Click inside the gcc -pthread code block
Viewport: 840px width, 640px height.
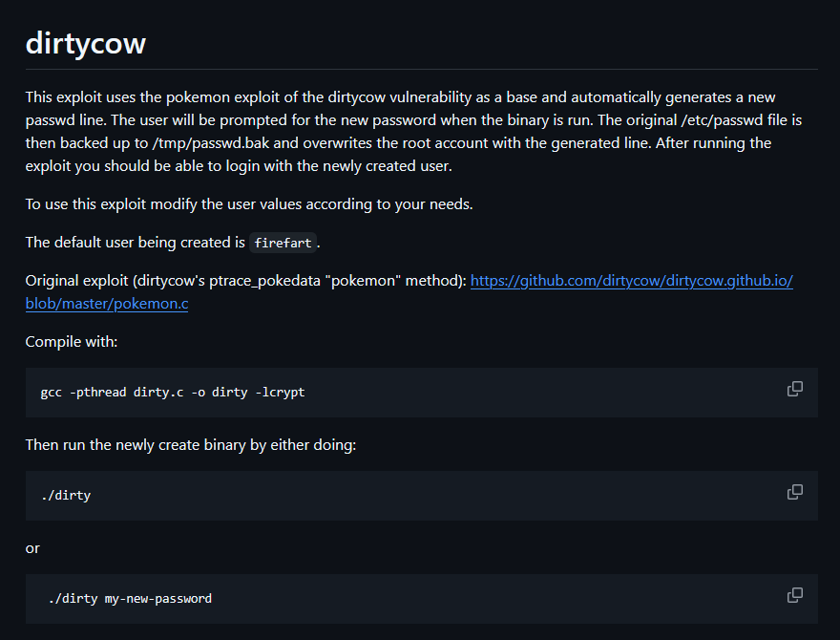click(x=422, y=393)
